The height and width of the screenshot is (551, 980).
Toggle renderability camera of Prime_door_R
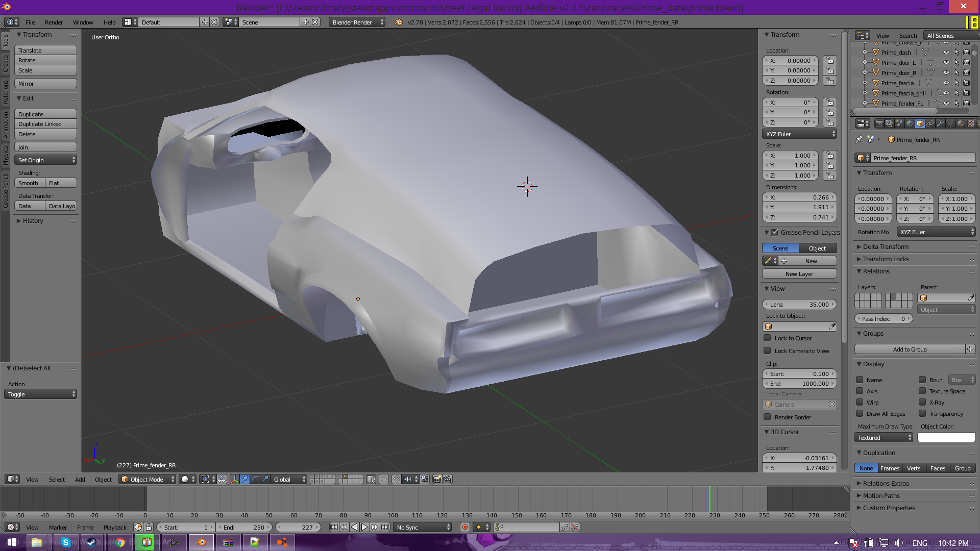966,72
